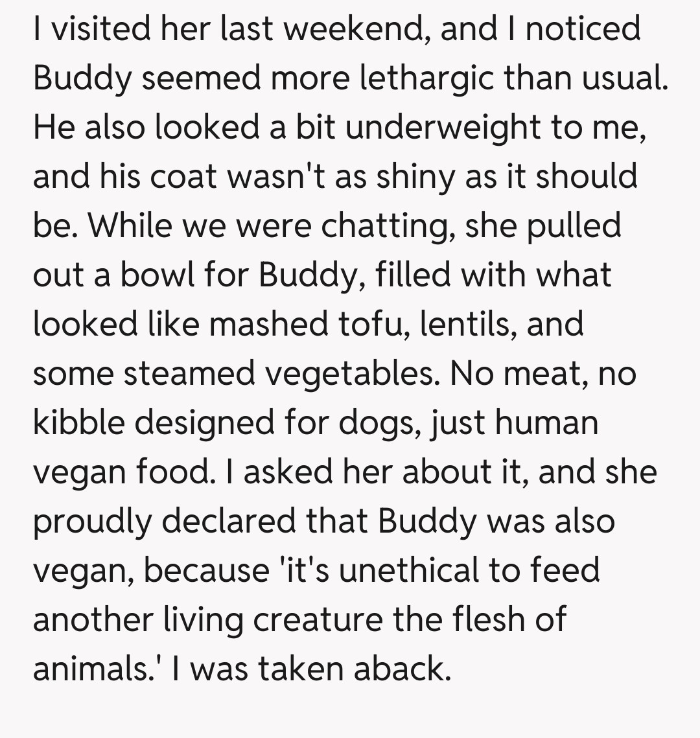Click the word "noticed" in the first line
This screenshot has height=738, width=700.
pos(583,30)
